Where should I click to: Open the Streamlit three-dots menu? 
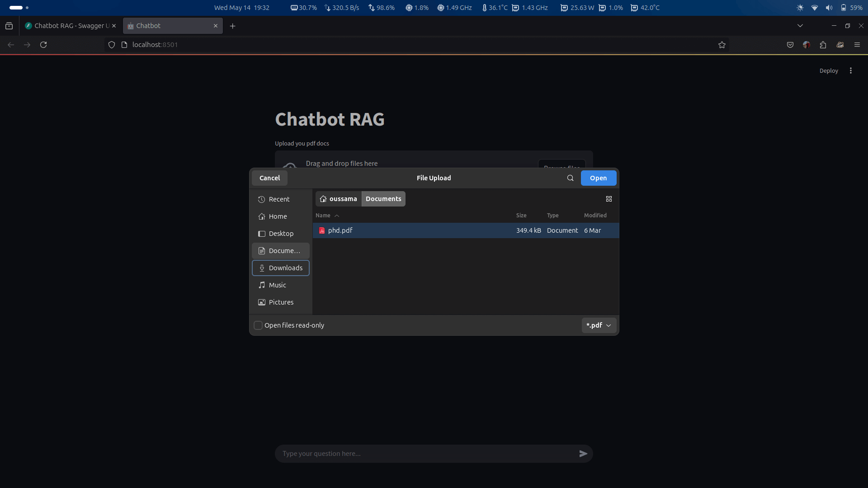tap(850, 71)
